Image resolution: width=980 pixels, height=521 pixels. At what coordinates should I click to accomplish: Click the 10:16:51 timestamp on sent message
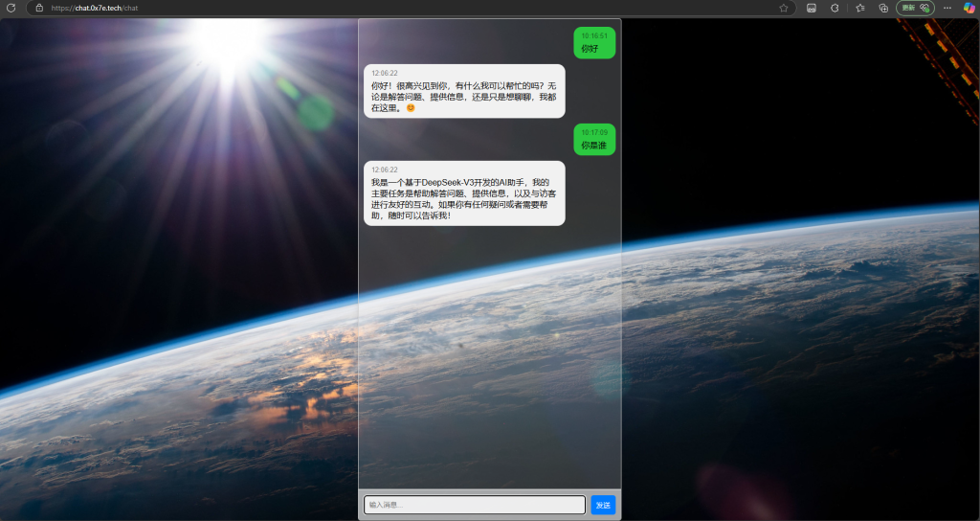594,35
